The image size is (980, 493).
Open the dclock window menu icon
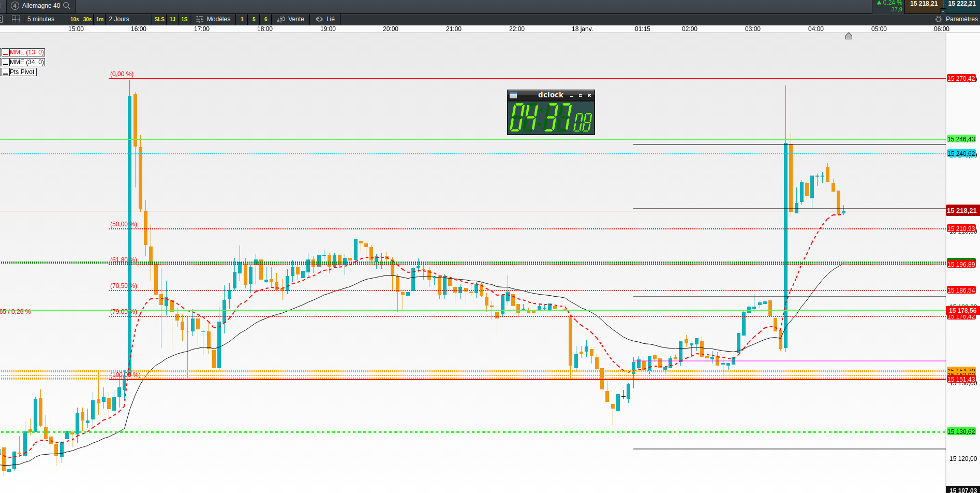click(513, 95)
